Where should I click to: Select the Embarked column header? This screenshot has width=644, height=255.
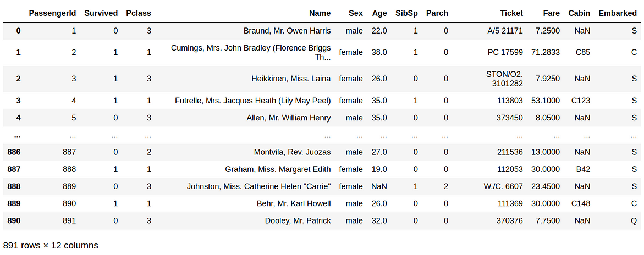618,13
